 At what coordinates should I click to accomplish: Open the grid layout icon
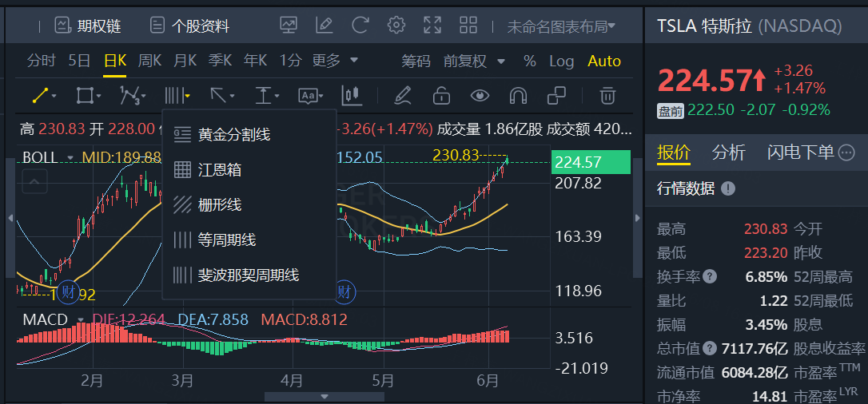tap(468, 25)
